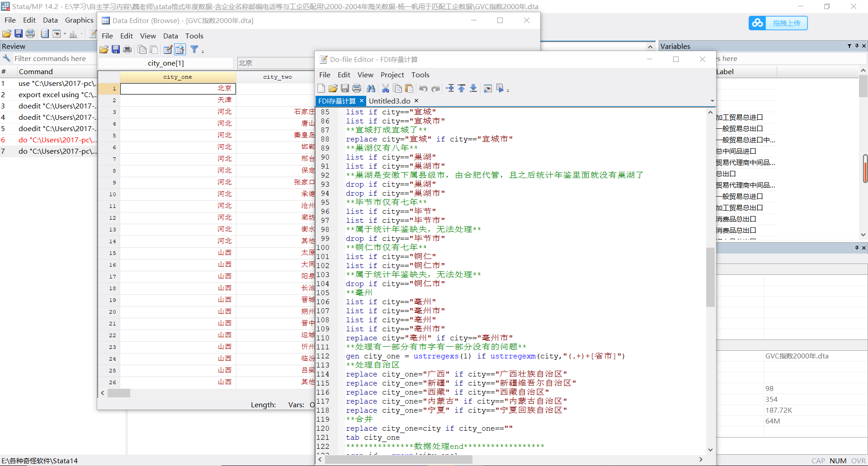The image size is (868, 466).
Task: Toggle the Variables panel filter funnel
Action: coord(849,46)
